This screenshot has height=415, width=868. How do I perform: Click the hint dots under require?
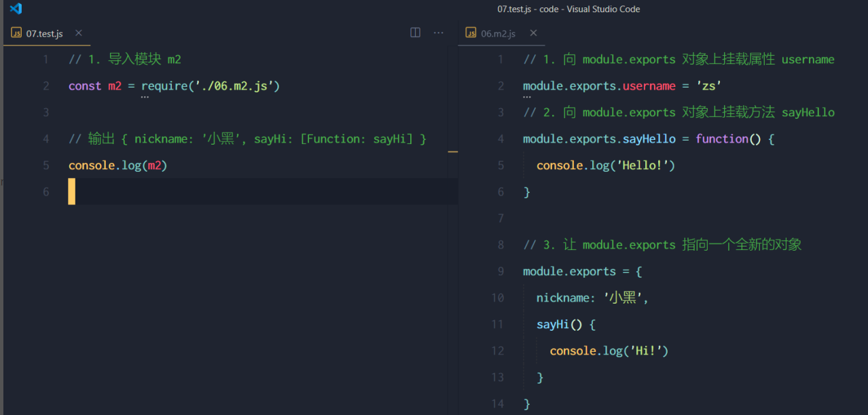[x=145, y=97]
